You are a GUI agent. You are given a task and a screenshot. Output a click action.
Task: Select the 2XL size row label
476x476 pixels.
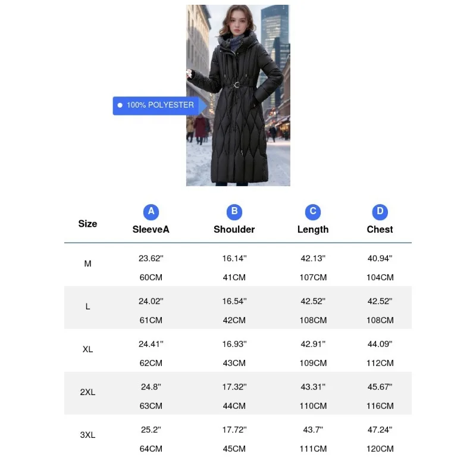tap(87, 392)
